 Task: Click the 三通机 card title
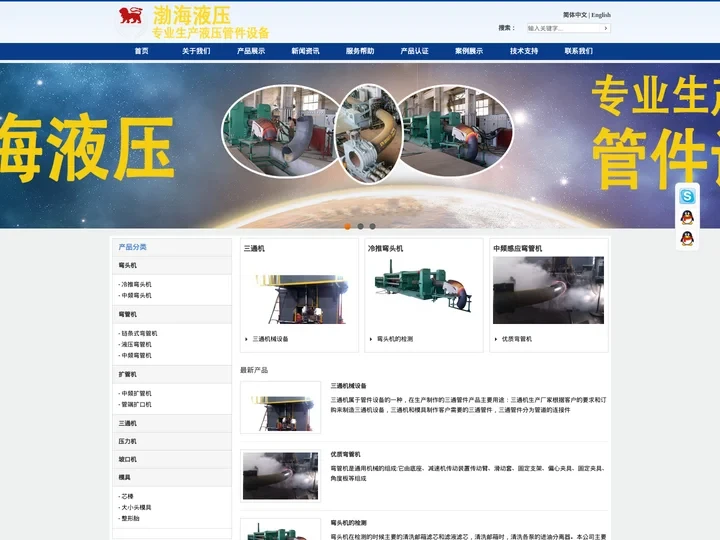tap(254, 248)
